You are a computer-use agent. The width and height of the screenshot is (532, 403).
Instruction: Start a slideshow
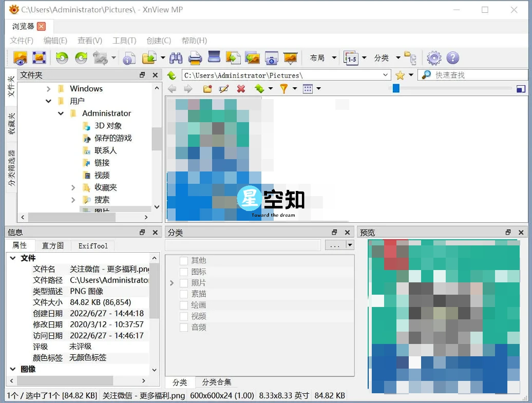click(290, 57)
